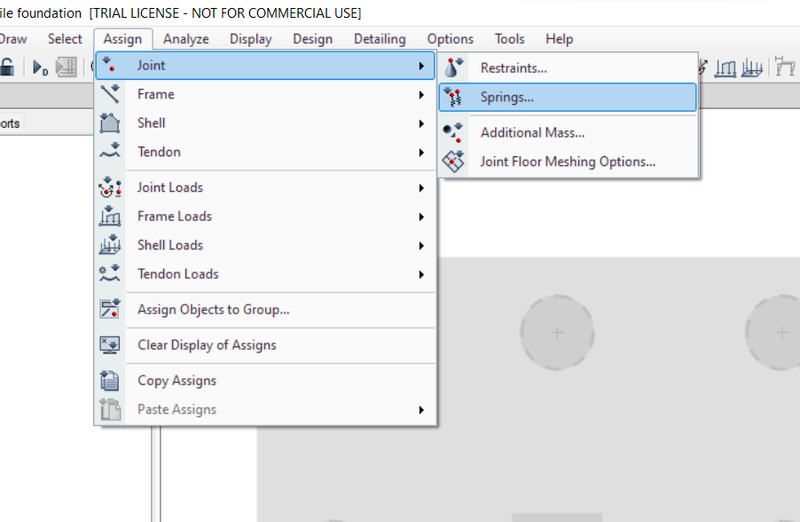This screenshot has width=800, height=522.
Task: Click the Clear Display of Assigns icon
Action: coord(110,345)
